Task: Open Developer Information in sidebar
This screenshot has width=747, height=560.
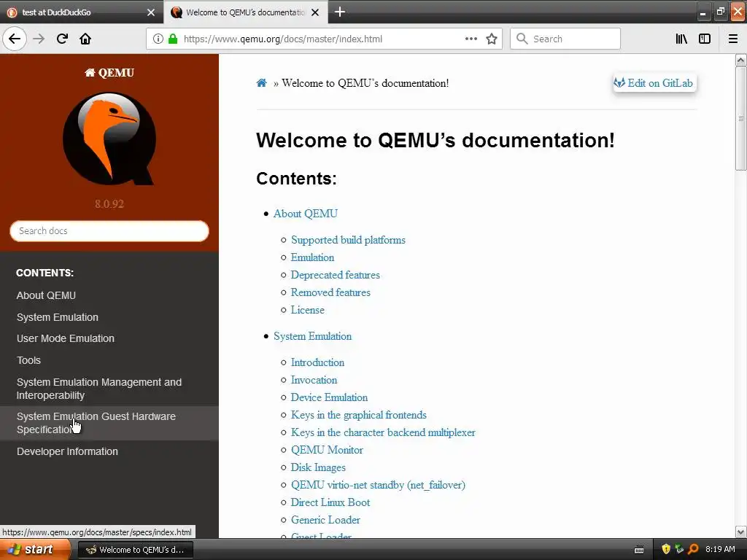Action: (x=67, y=451)
